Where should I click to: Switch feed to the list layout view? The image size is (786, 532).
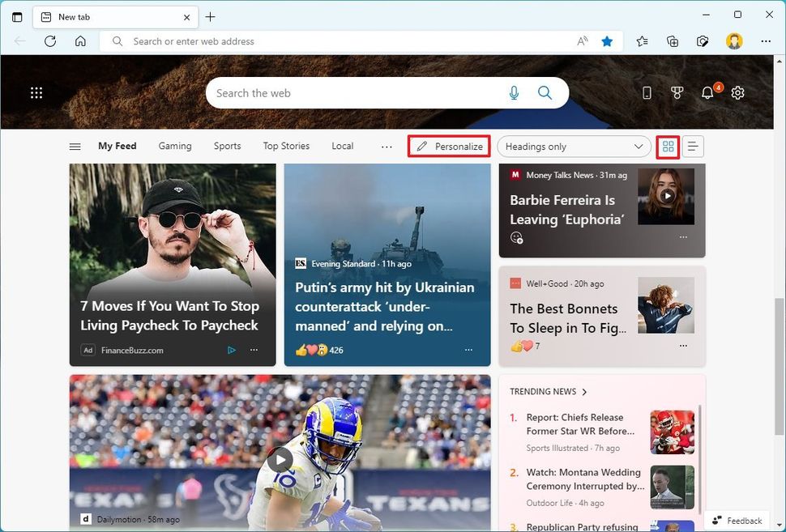pos(693,147)
